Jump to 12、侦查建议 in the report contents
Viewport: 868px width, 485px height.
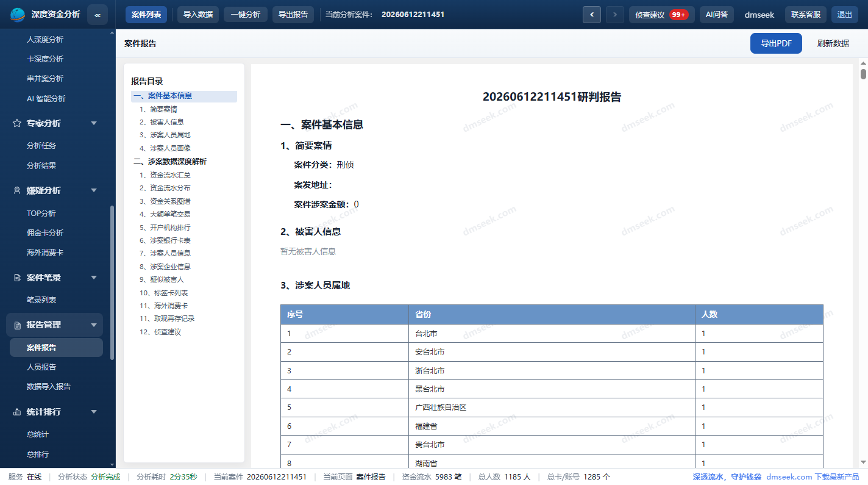click(x=160, y=332)
